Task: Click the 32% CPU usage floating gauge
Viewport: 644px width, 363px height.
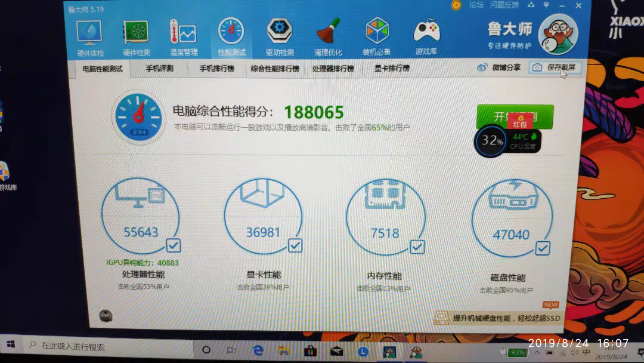Action: [491, 141]
